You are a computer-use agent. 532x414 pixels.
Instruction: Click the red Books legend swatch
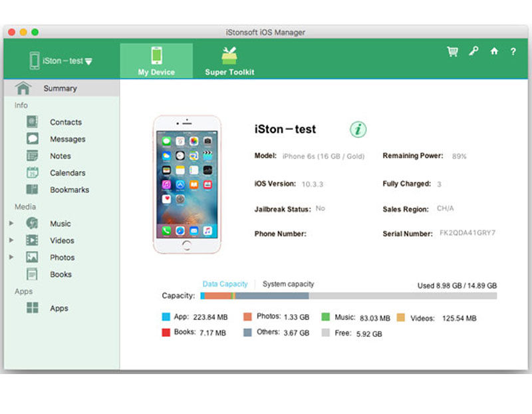pyautogui.click(x=166, y=333)
